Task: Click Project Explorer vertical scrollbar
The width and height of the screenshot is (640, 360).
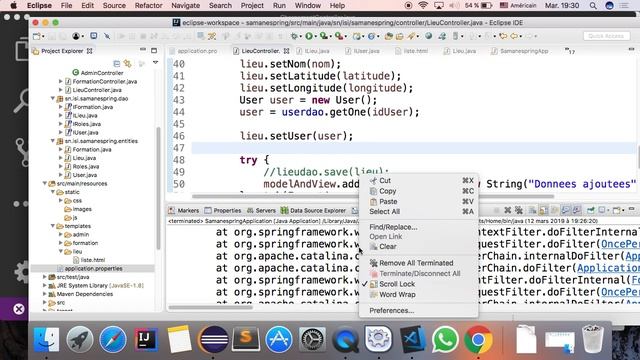Action: click(x=158, y=188)
